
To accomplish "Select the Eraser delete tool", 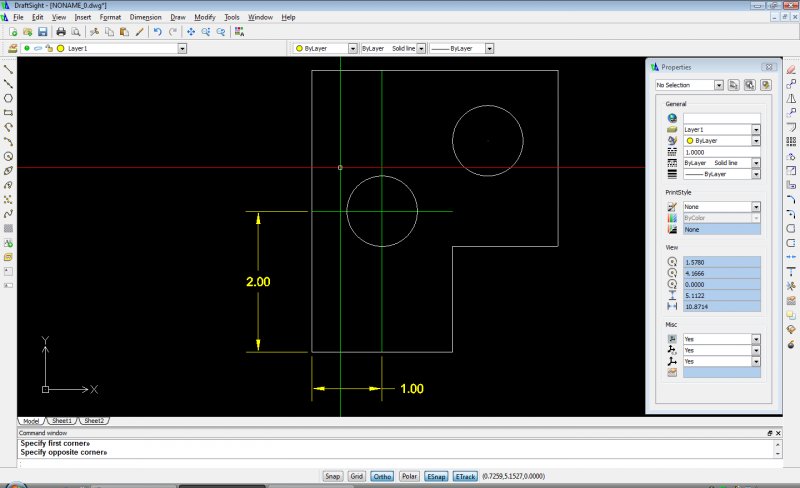I will tap(791, 69).
